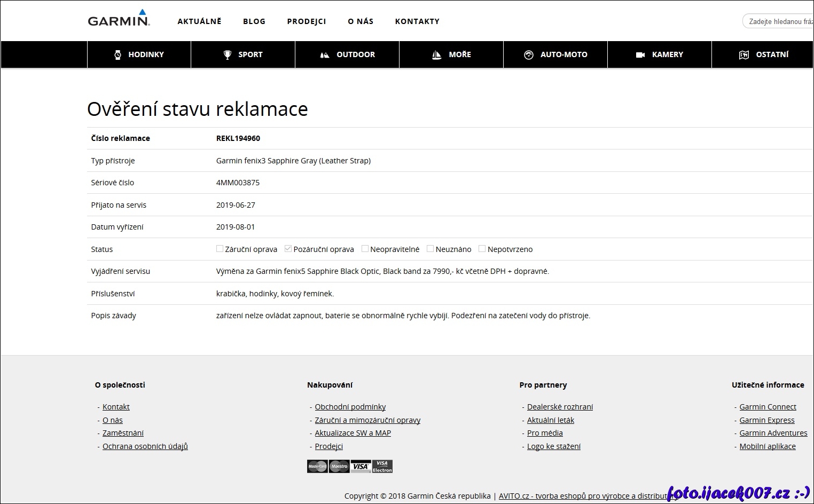The image size is (814, 504).
Task: Click the mountain icon beside Outdoor
Action: pyautogui.click(x=324, y=55)
